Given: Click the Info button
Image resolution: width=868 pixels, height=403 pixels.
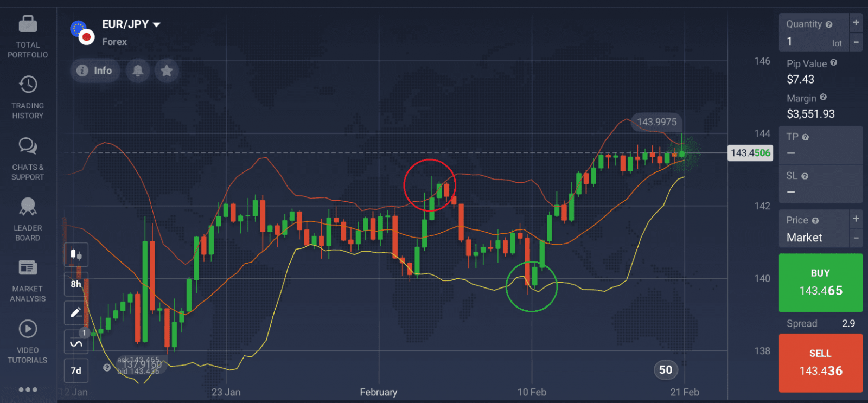Looking at the screenshot, I should pos(95,71).
